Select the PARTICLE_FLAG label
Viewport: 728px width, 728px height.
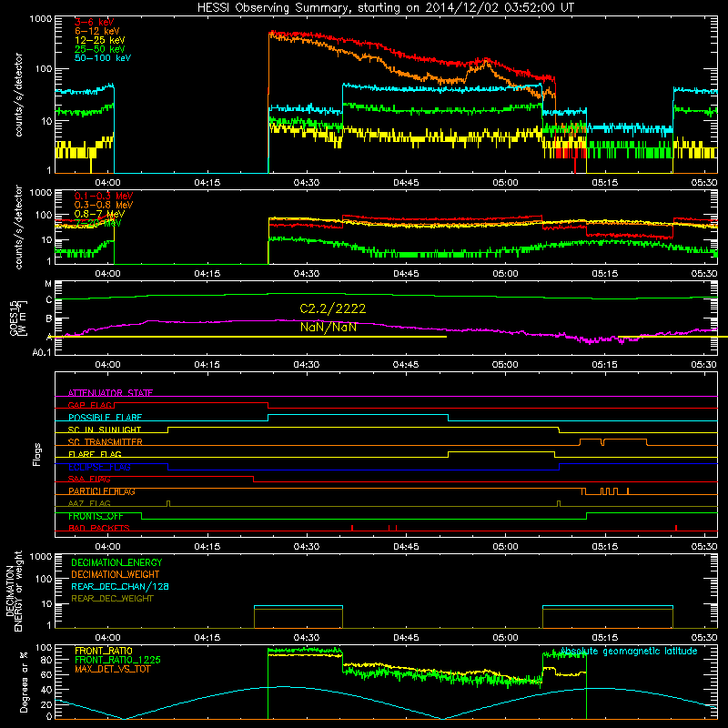coord(102,491)
